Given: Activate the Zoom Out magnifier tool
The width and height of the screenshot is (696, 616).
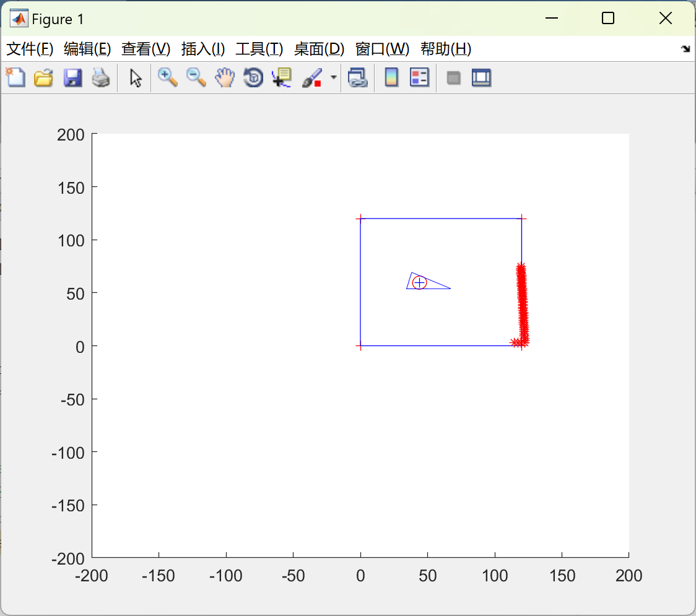Looking at the screenshot, I should [x=196, y=77].
